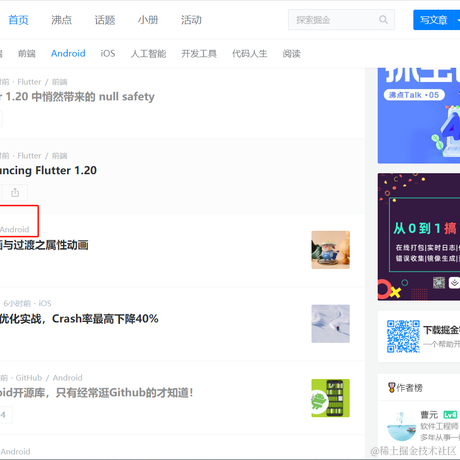Image resolution: width=460 pixels, height=460 pixels.
Task: Open the 活动 nav item
Action: 191,20
